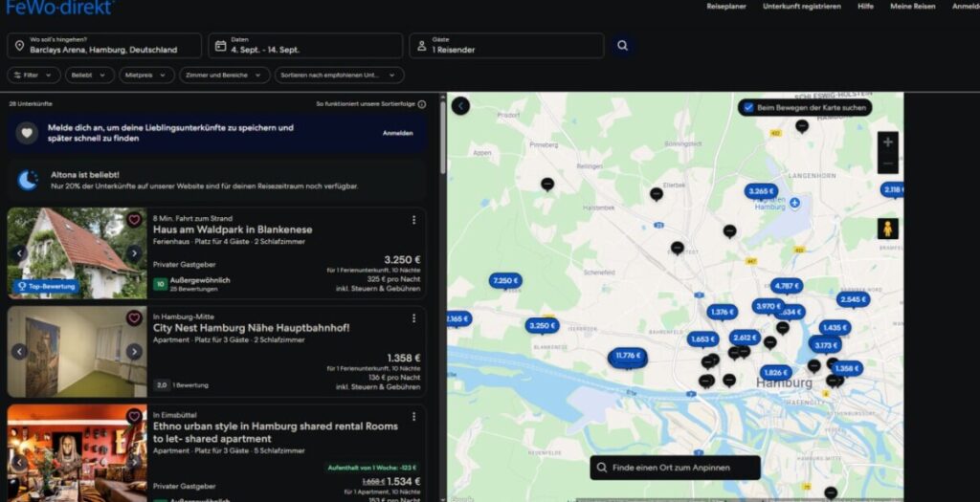Click the 3.250 € listing price
The image size is (980, 502).
pos(402,260)
